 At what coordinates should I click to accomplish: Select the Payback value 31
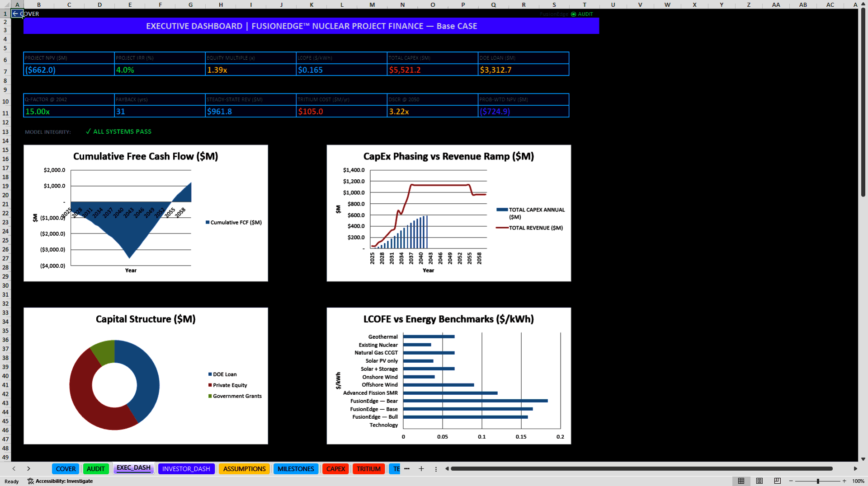160,112
